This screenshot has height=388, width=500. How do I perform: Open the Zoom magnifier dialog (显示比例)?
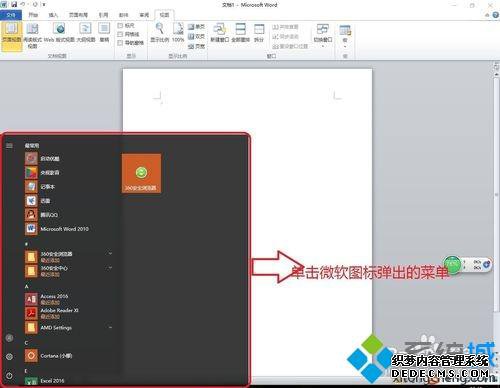coord(160,33)
